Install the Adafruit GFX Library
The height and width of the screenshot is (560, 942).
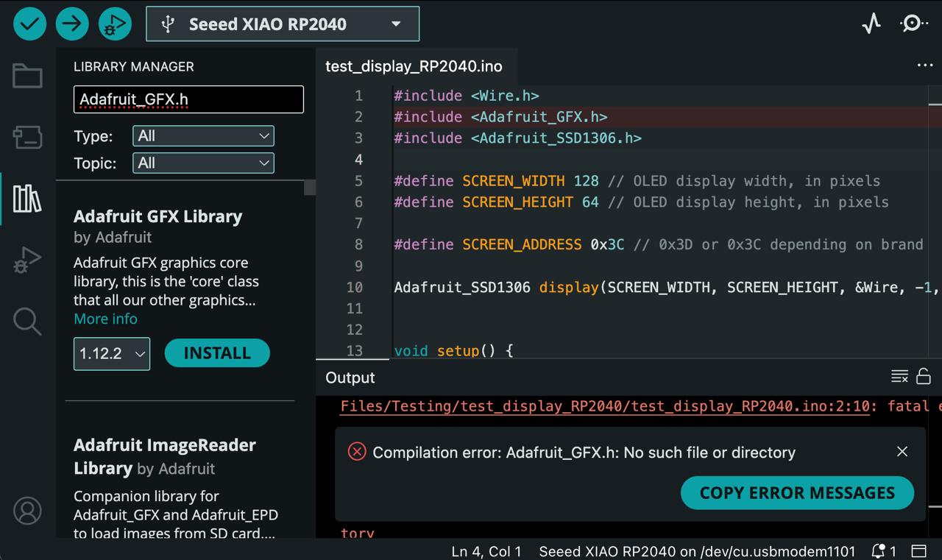tap(217, 353)
